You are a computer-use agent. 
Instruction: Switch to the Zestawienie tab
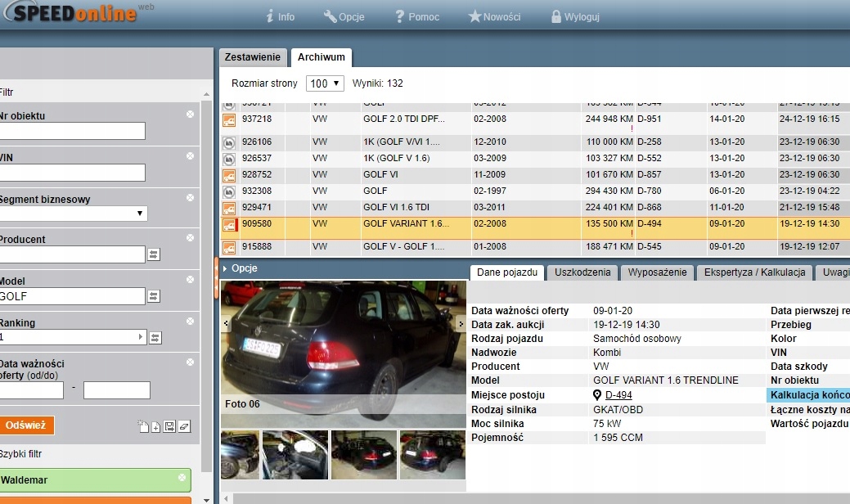tap(253, 57)
